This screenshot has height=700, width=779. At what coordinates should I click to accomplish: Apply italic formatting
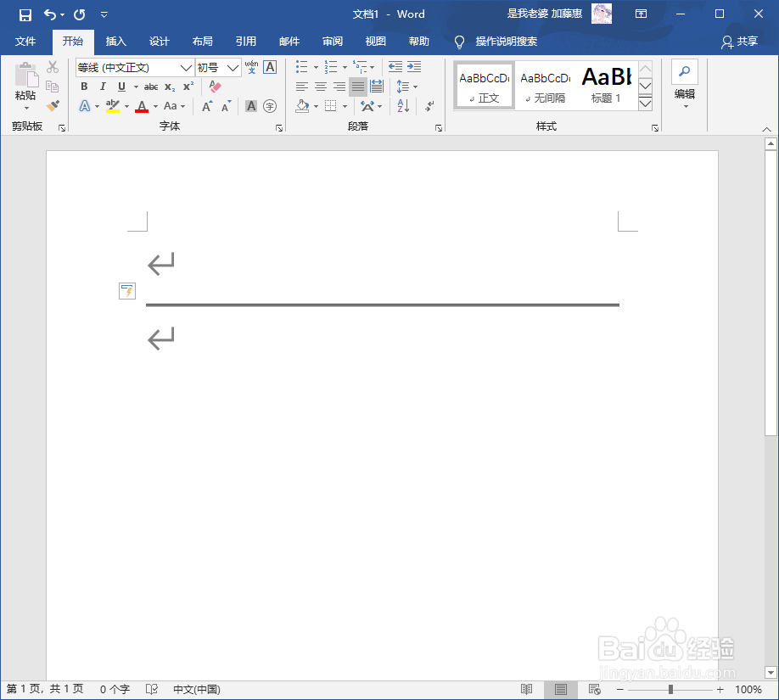[102, 87]
